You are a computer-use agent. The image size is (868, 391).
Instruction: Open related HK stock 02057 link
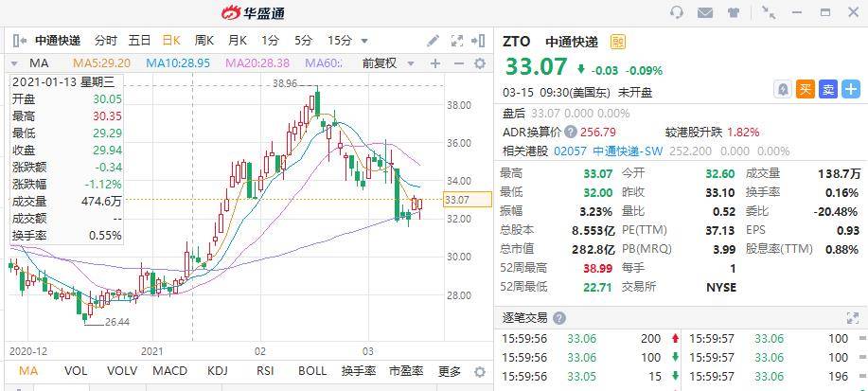pyautogui.click(x=570, y=151)
